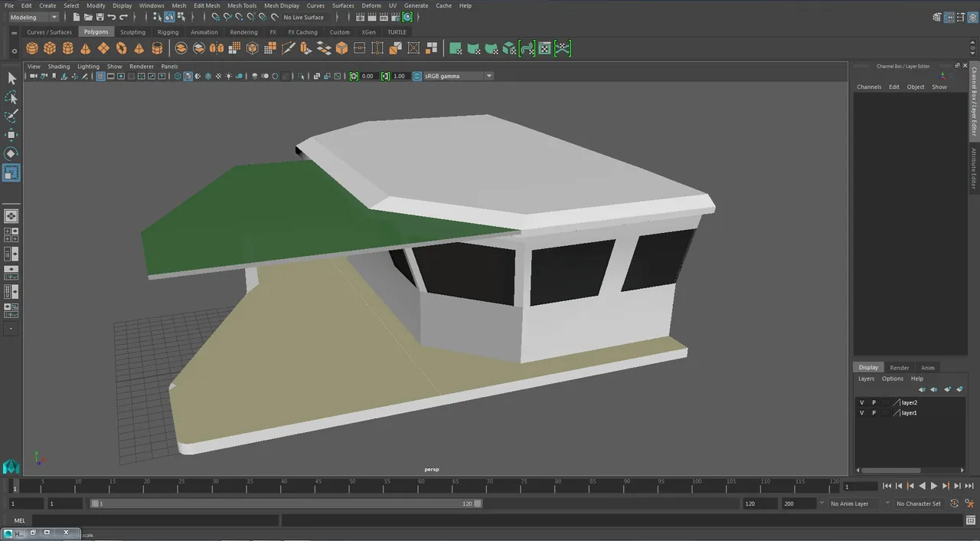Image resolution: width=980 pixels, height=541 pixels.
Task: Create a polygon cylinder from the shelf
Action: click(x=67, y=48)
